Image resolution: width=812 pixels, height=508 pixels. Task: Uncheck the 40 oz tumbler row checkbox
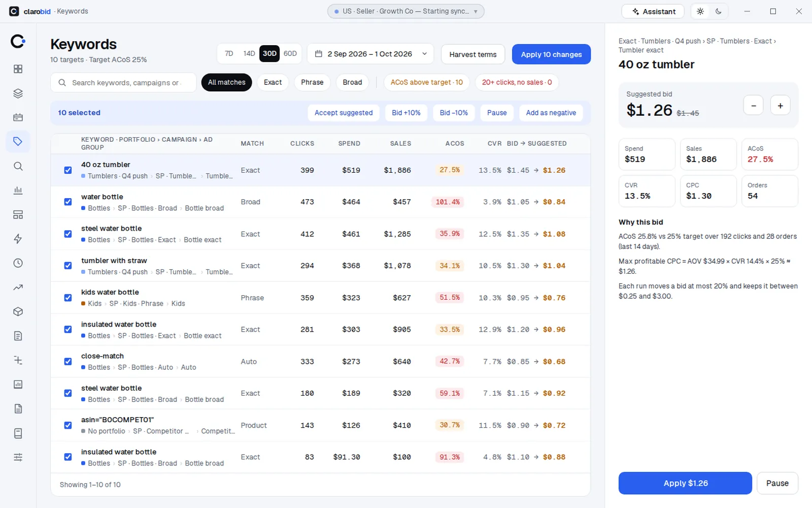pyautogui.click(x=68, y=170)
